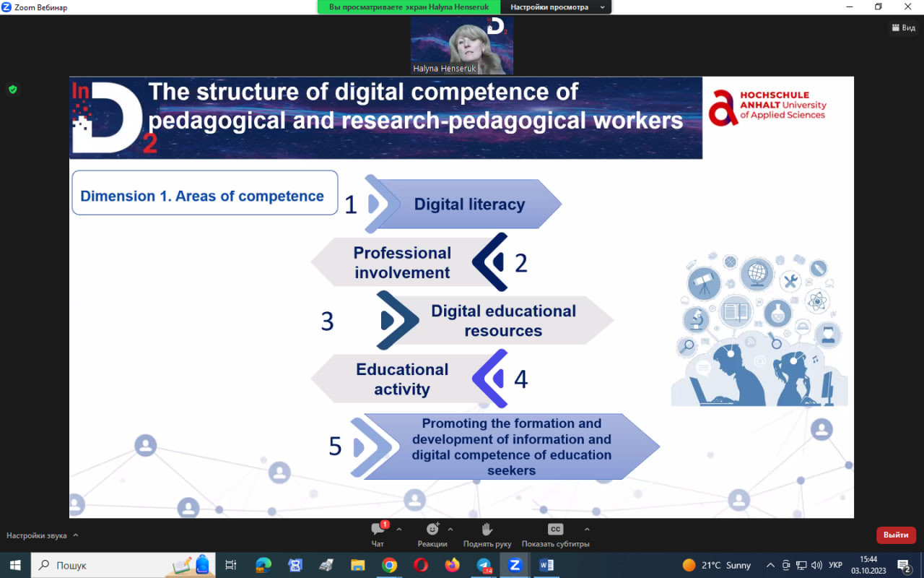Screen dimensions: 924x578
Task: Open the clock showing 15:44
Action: (868, 565)
